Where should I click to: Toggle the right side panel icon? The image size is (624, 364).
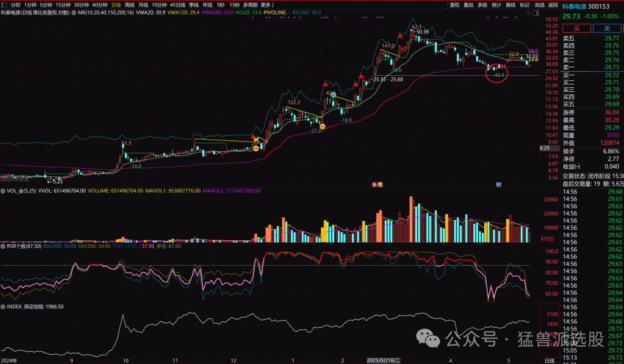point(536,13)
